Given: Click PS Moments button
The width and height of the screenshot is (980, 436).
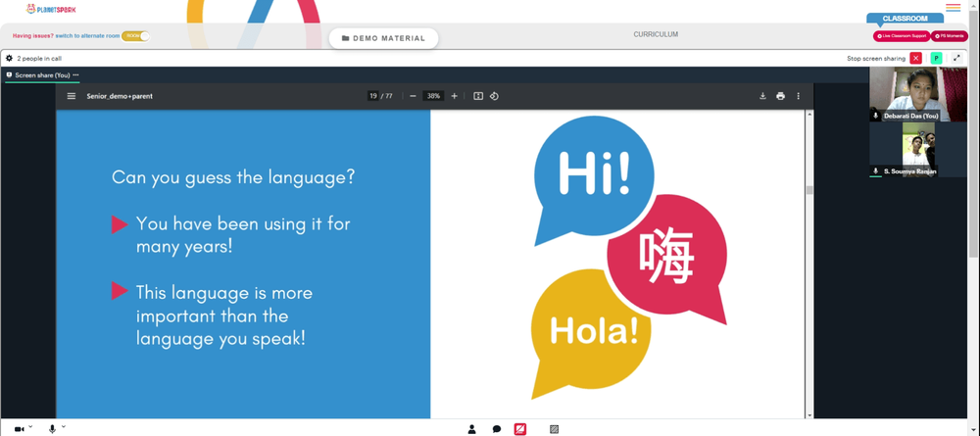Looking at the screenshot, I should coord(950,36).
